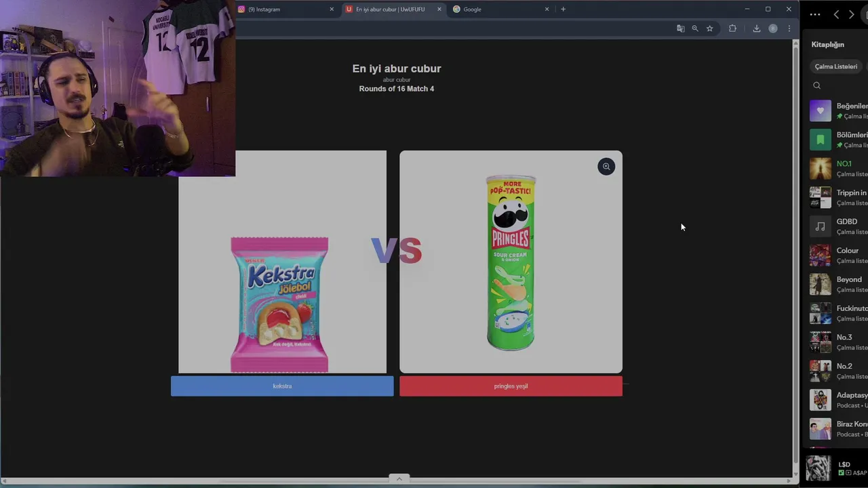
Task: Pick the Pringles Sour Cream can image
Action: tap(511, 262)
